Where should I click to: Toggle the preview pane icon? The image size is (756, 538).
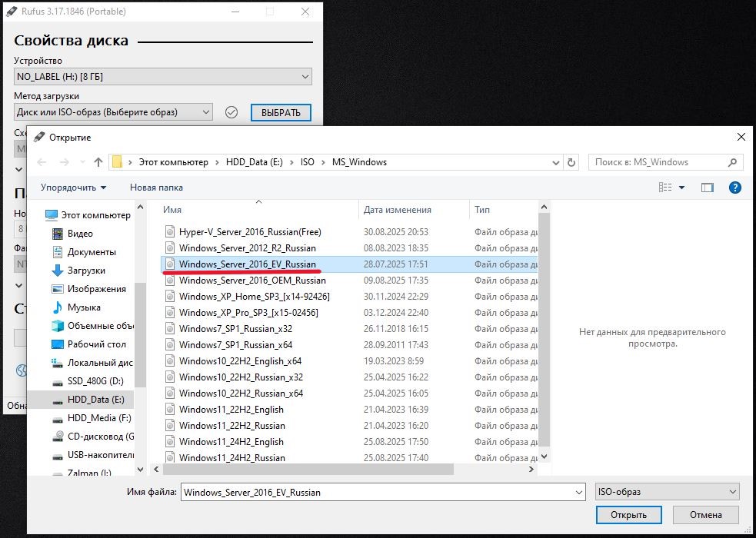pos(707,187)
